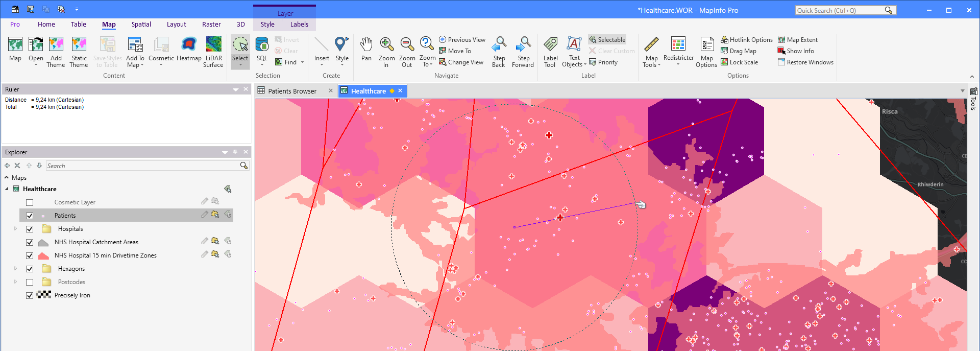The image size is (980, 351).
Task: Click Previous View
Action: 462,39
